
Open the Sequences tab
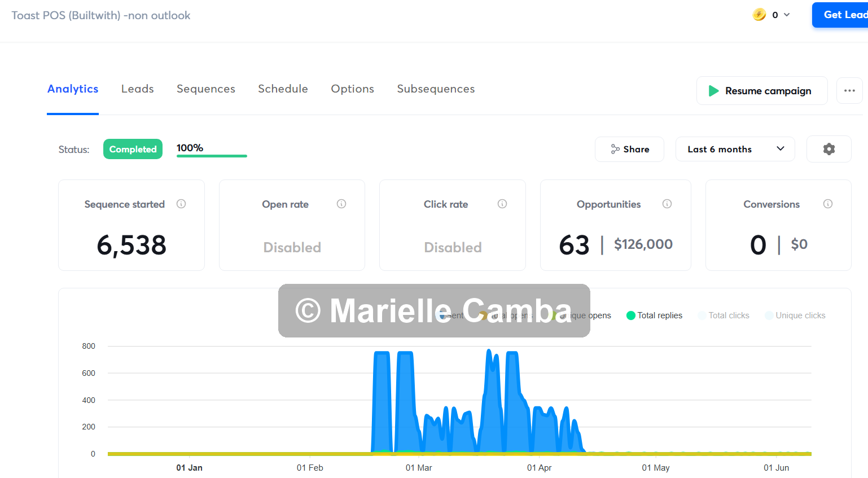pyautogui.click(x=206, y=89)
